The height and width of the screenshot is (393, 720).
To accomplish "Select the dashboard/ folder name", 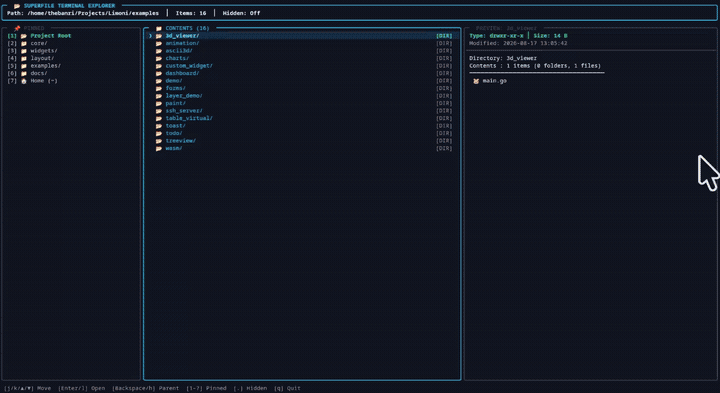I will click(182, 73).
